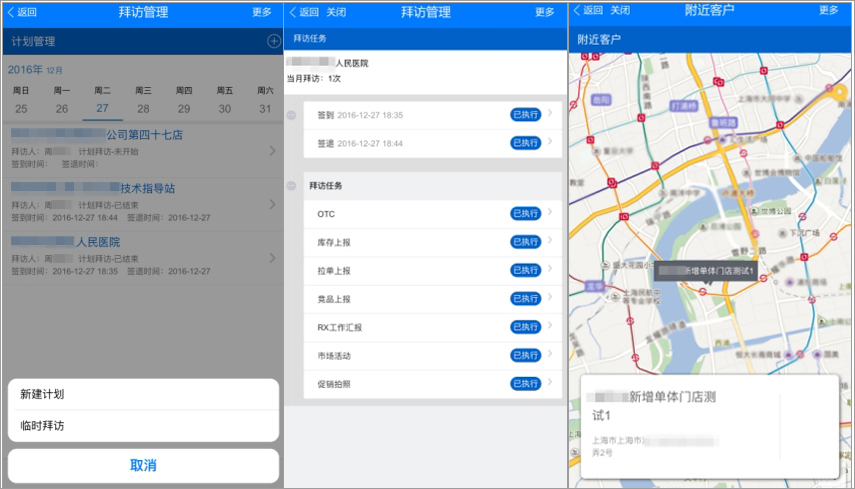
Task: Tap 关闭 in the middle 拜访管理 screen
Action: coord(336,12)
